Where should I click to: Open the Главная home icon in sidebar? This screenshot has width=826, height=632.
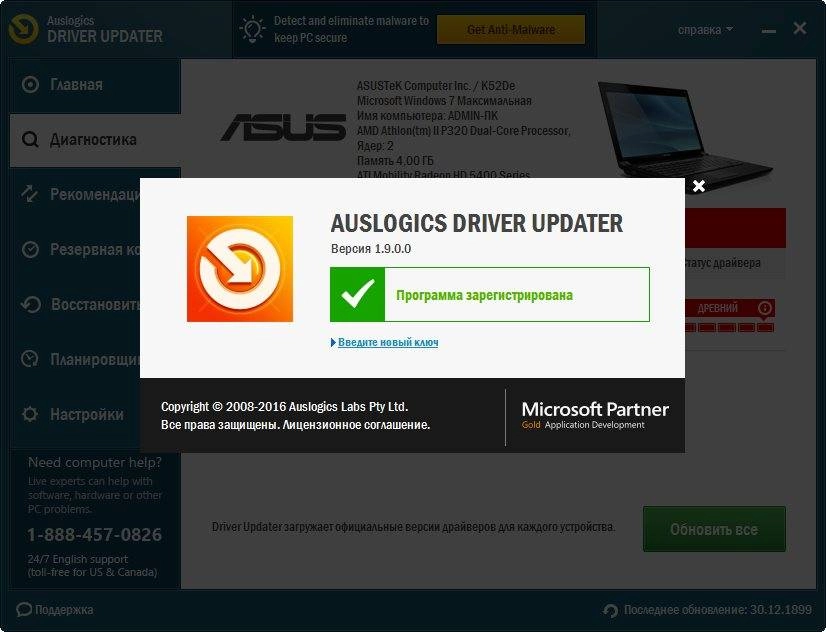click(x=30, y=84)
